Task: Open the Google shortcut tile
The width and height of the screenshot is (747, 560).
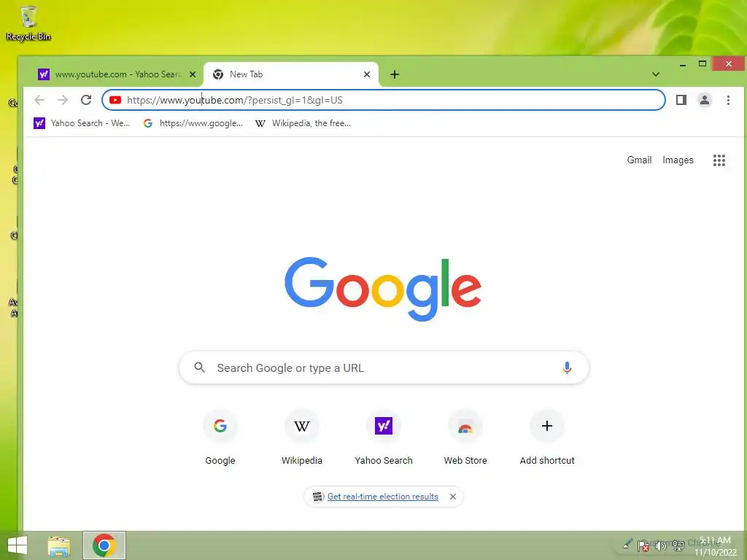Action: coord(220,437)
